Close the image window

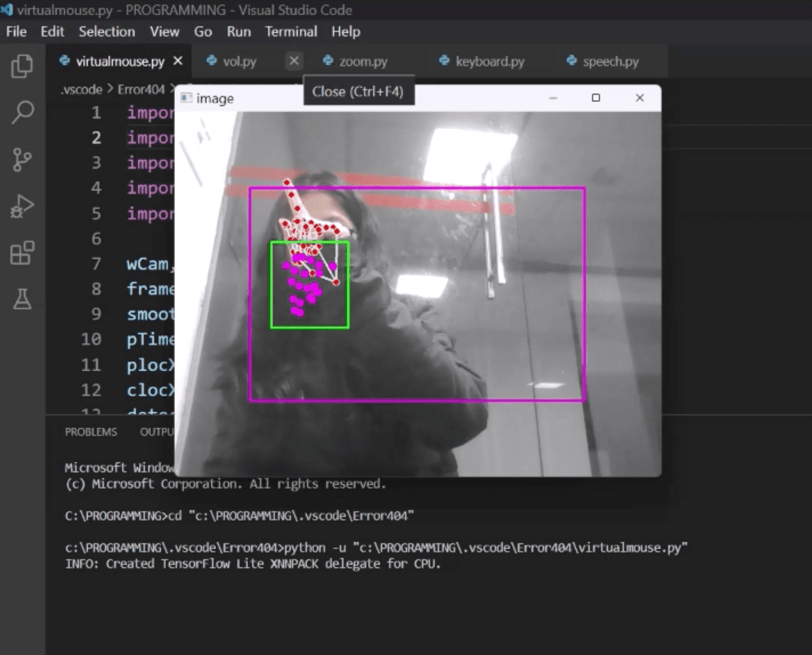pos(639,98)
